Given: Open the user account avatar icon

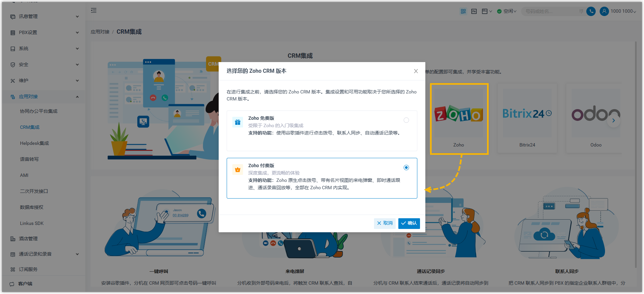Looking at the screenshot, I should 604,11.
